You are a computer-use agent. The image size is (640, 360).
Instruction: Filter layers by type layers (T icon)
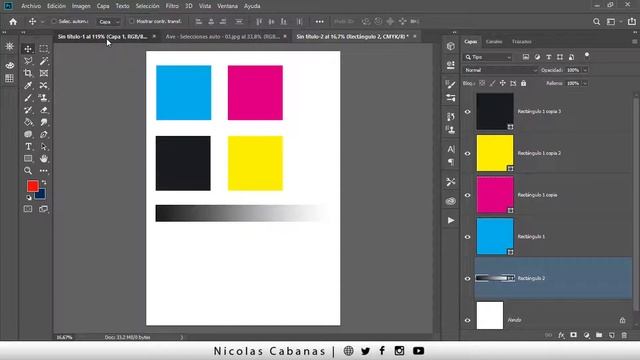click(549, 57)
